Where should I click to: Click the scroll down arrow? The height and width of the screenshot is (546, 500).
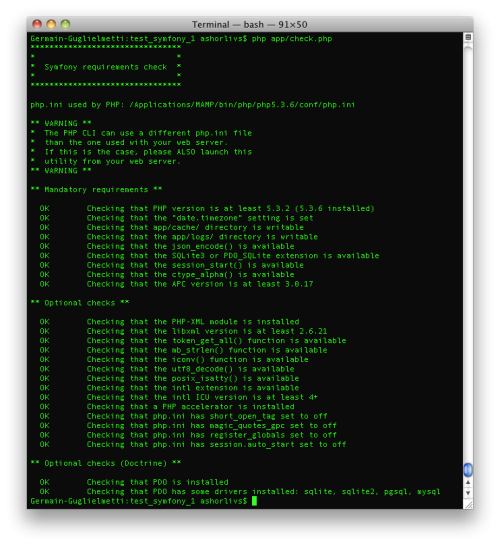(x=468, y=493)
